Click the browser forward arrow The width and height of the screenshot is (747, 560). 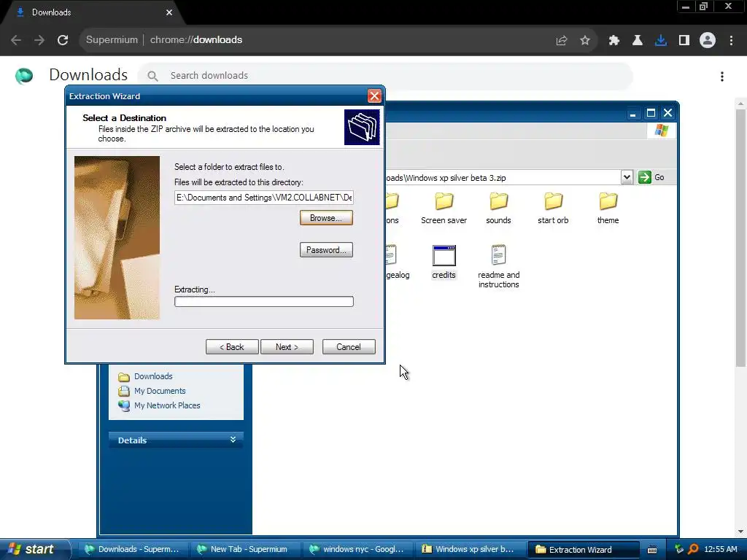pos(39,40)
